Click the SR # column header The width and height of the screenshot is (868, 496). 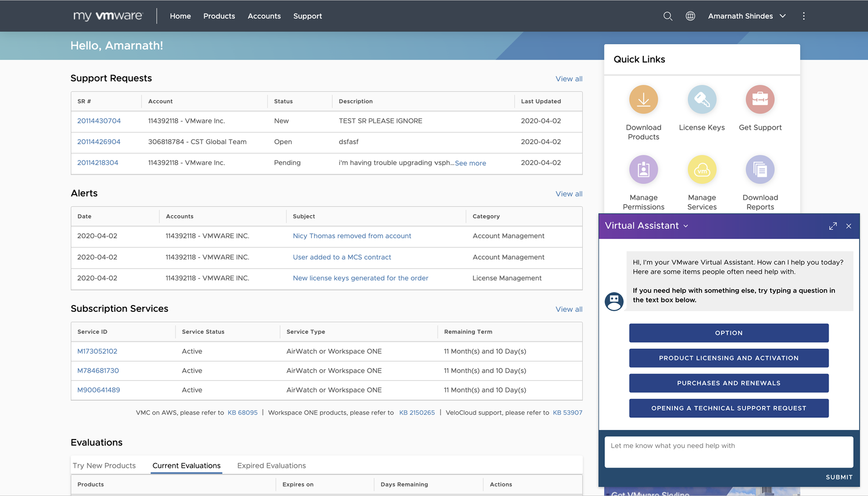click(84, 101)
